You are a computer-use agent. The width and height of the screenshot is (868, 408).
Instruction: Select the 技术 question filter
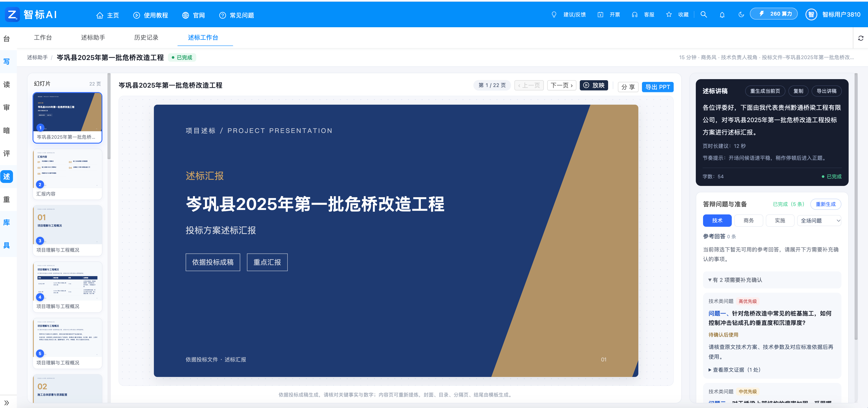point(717,221)
